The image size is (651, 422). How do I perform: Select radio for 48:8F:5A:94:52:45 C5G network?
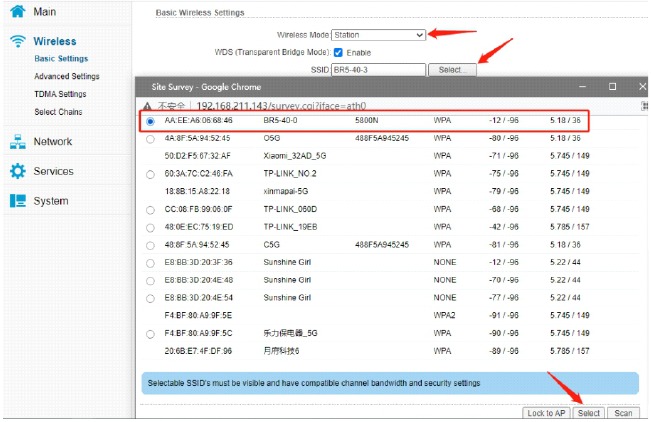[x=150, y=245]
